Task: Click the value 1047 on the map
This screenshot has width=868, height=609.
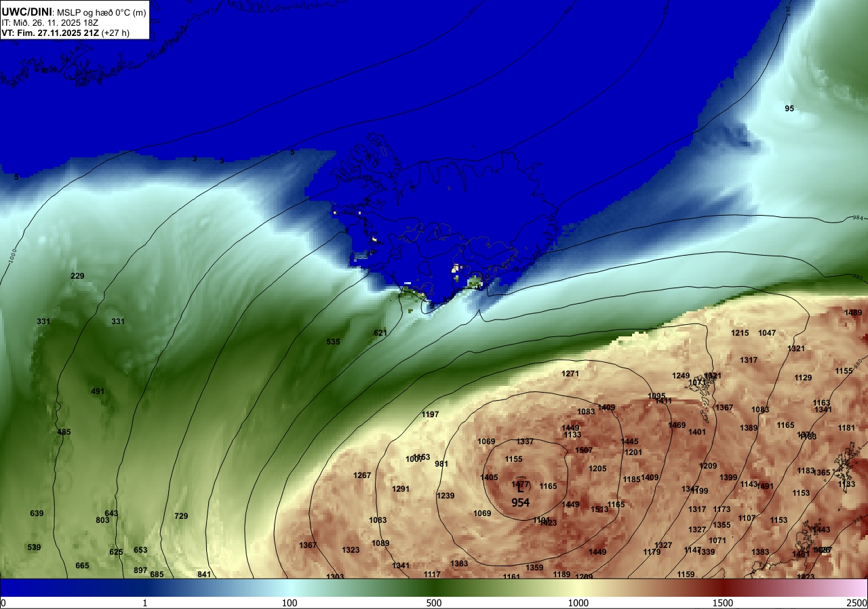Action: [767, 333]
